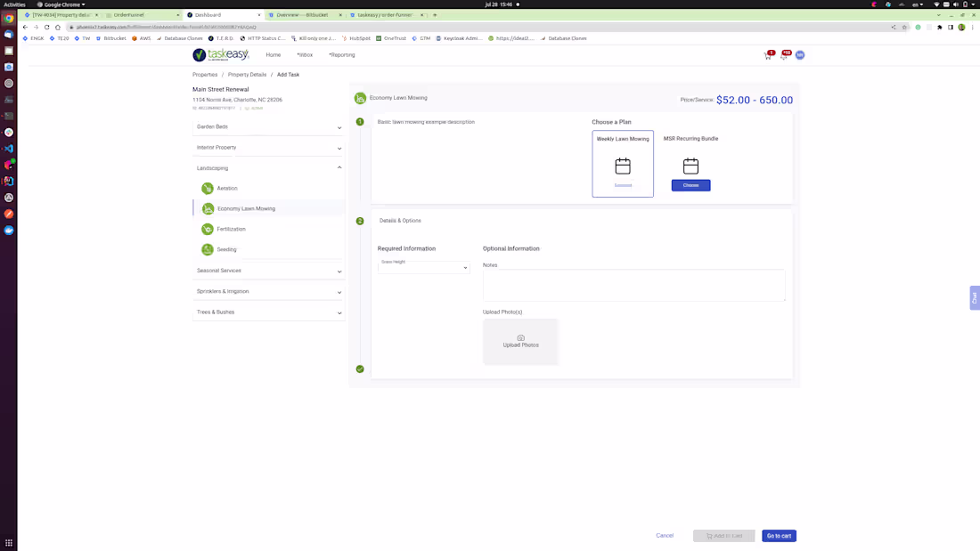Click the browser forward arrow
The height and width of the screenshot is (551, 980).
point(36,27)
